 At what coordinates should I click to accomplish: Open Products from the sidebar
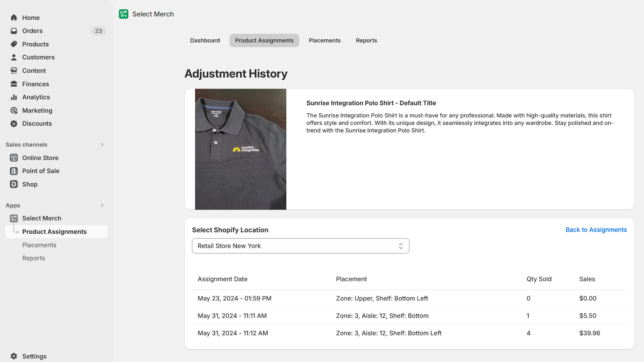point(35,44)
